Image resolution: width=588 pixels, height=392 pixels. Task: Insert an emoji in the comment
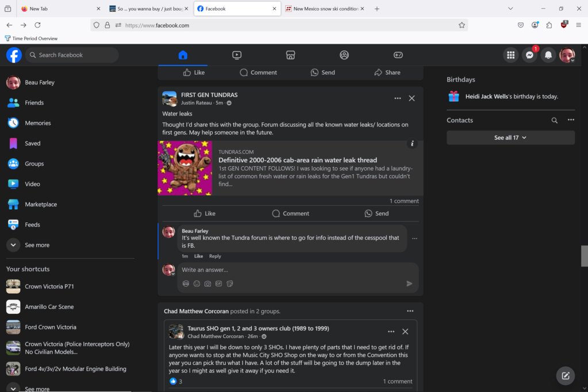pos(197,283)
